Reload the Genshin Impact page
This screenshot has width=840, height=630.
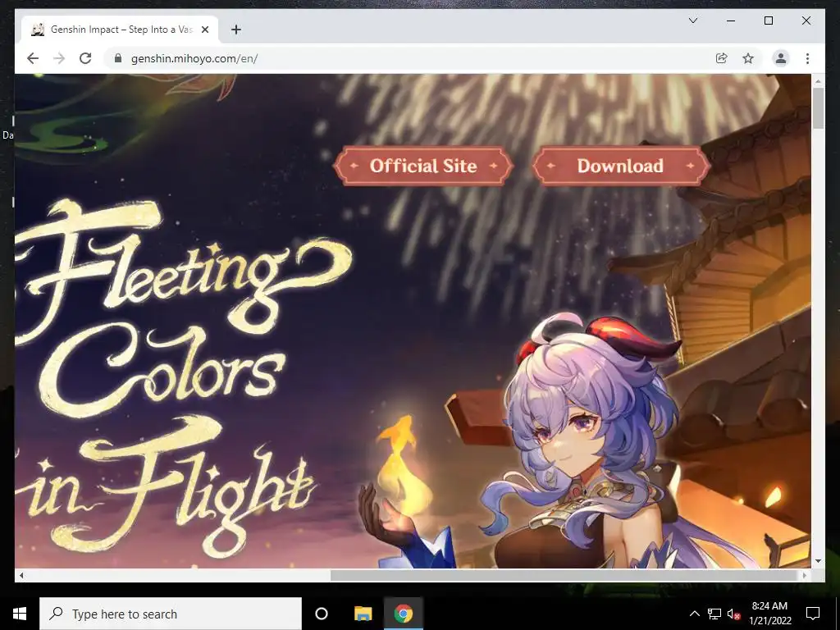click(x=85, y=58)
